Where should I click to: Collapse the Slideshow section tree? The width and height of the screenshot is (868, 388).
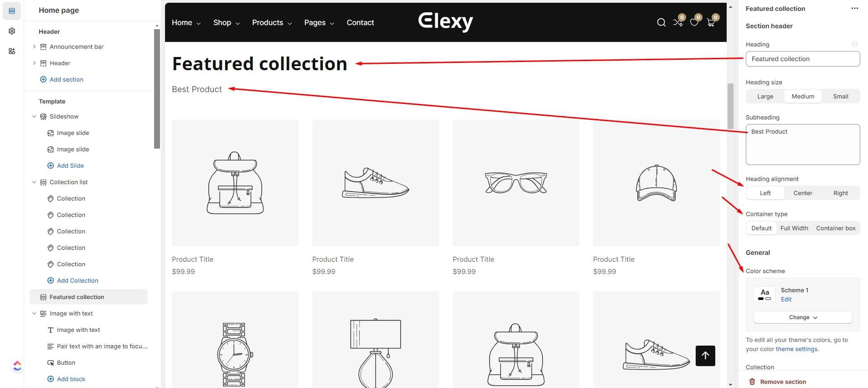coord(34,117)
